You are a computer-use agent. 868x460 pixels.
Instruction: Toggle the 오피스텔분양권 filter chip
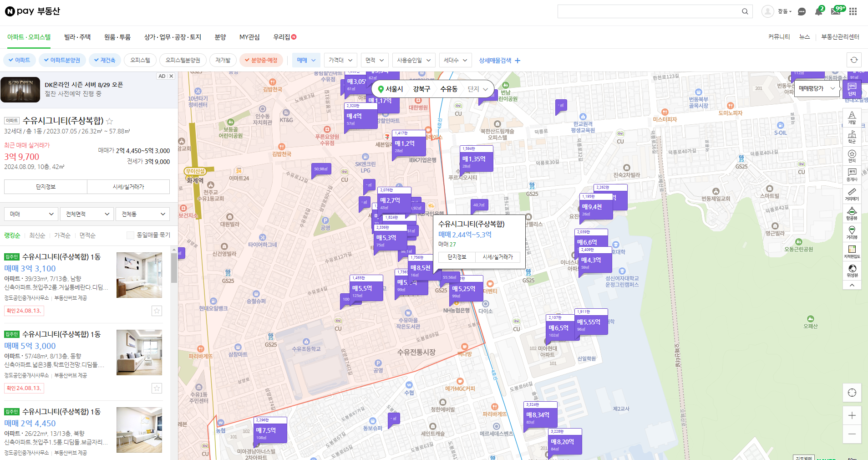coord(183,60)
